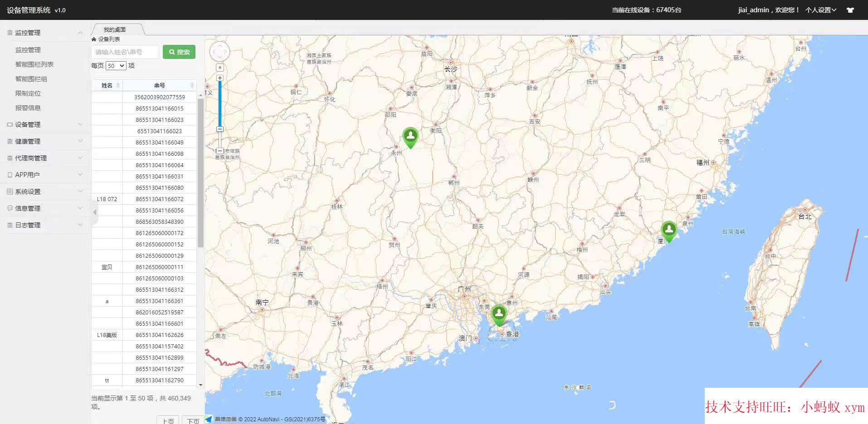Click the blue map zoom slider track

(x=220, y=104)
